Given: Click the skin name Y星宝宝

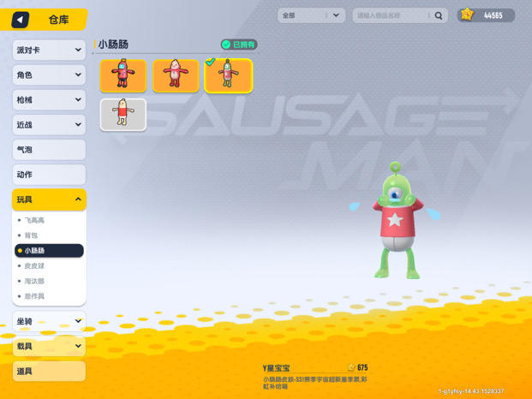Looking at the screenshot, I should tap(276, 368).
